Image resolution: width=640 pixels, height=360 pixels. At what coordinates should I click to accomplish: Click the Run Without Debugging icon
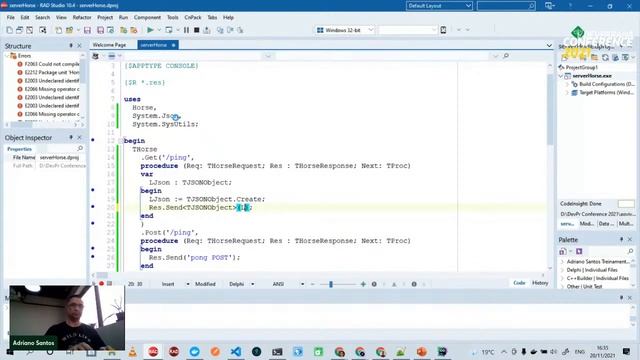[169, 30]
